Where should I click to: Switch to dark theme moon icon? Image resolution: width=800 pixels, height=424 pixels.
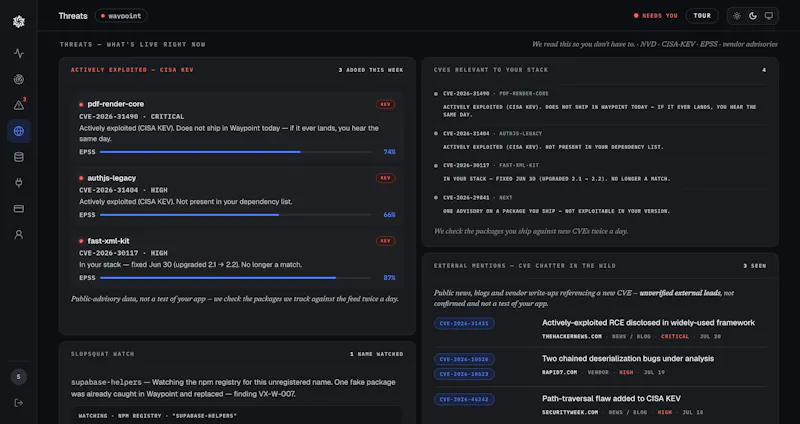click(x=753, y=16)
